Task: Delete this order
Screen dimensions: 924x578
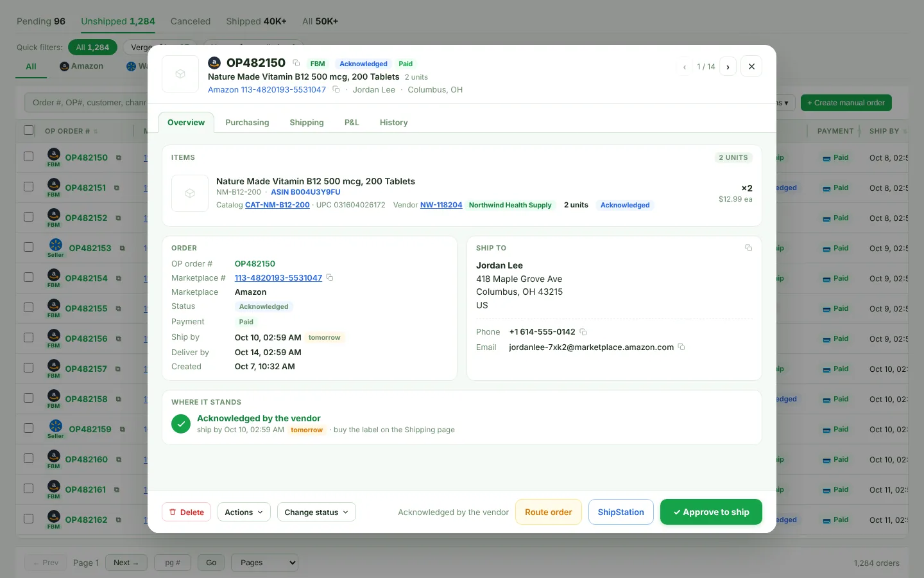Action: pyautogui.click(x=186, y=512)
